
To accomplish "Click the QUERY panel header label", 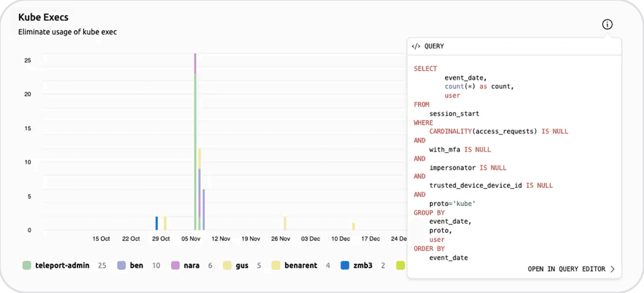I will (x=434, y=47).
